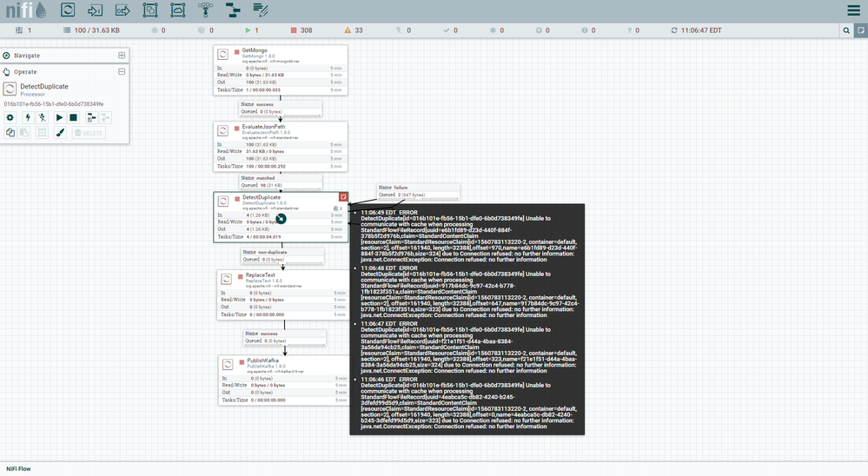Click the DetectDuplicate bulletin indicator icon
The image size is (868, 476).
(x=343, y=197)
